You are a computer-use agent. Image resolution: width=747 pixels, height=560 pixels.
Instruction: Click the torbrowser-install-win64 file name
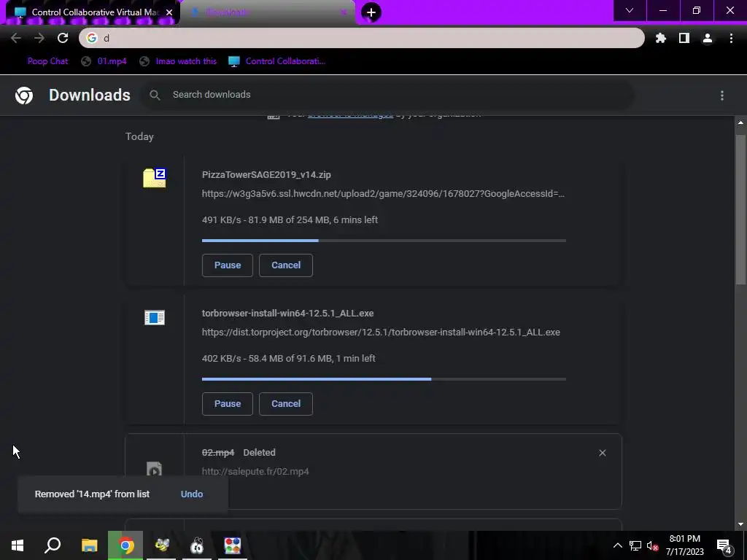tap(287, 314)
